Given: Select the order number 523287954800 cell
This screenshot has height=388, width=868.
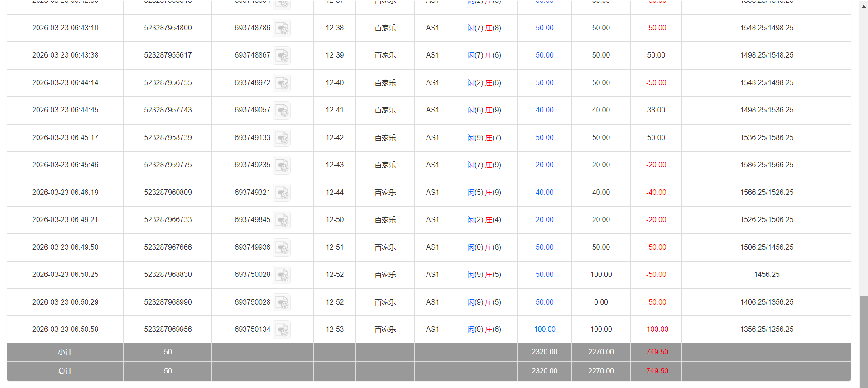Looking at the screenshot, I should tap(168, 28).
